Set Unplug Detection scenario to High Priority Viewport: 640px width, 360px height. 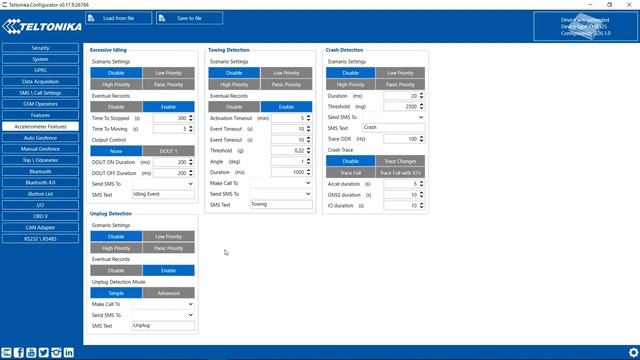pos(116,248)
